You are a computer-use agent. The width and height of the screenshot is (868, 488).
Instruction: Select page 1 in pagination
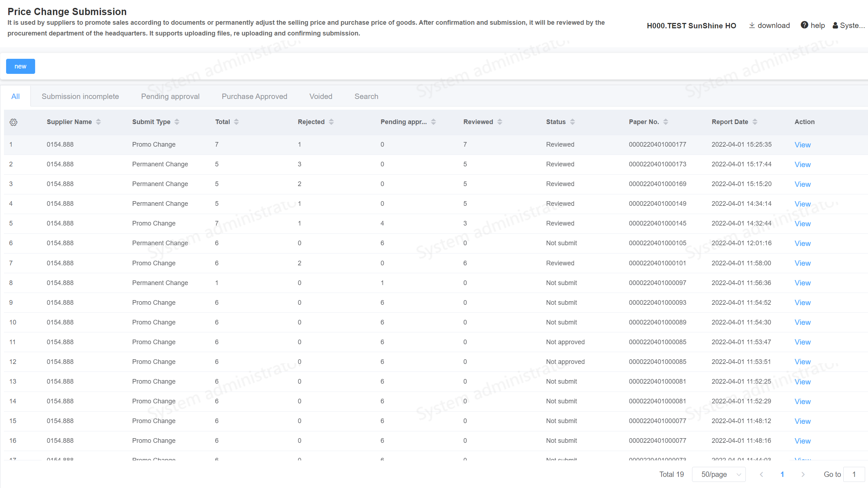[x=782, y=474]
